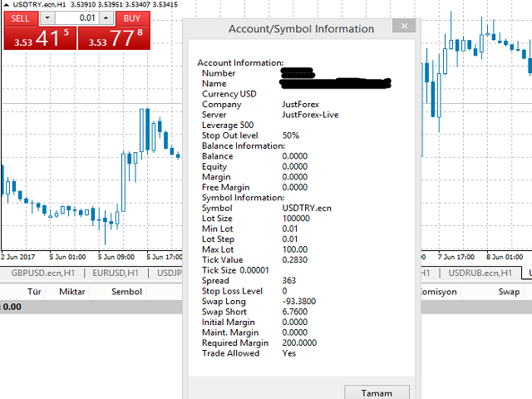The width and height of the screenshot is (532, 399).
Task: Click the Balance value 0.0000
Action: tap(295, 156)
